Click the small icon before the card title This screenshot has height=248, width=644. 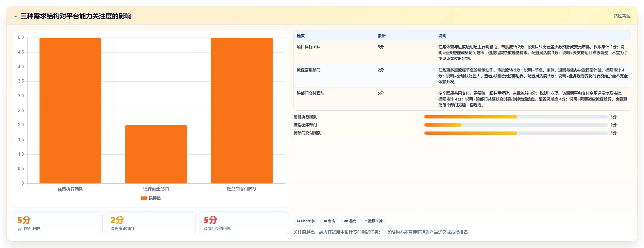click(15, 16)
